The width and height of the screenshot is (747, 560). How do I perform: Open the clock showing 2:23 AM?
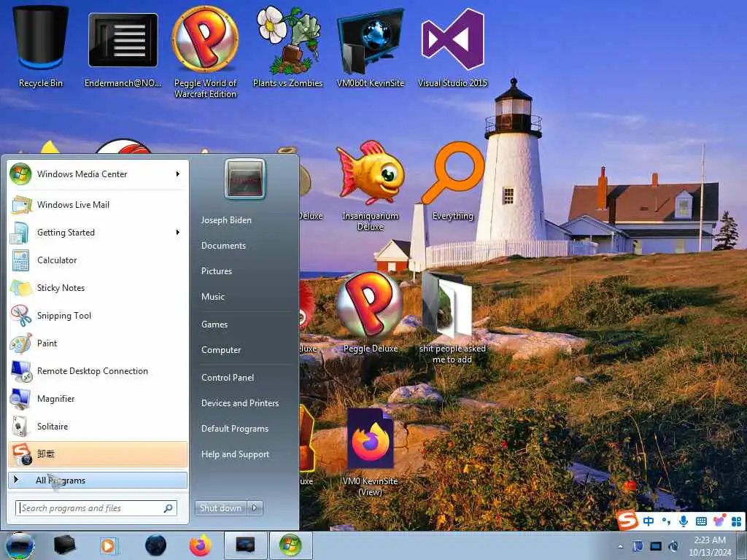tap(710, 546)
